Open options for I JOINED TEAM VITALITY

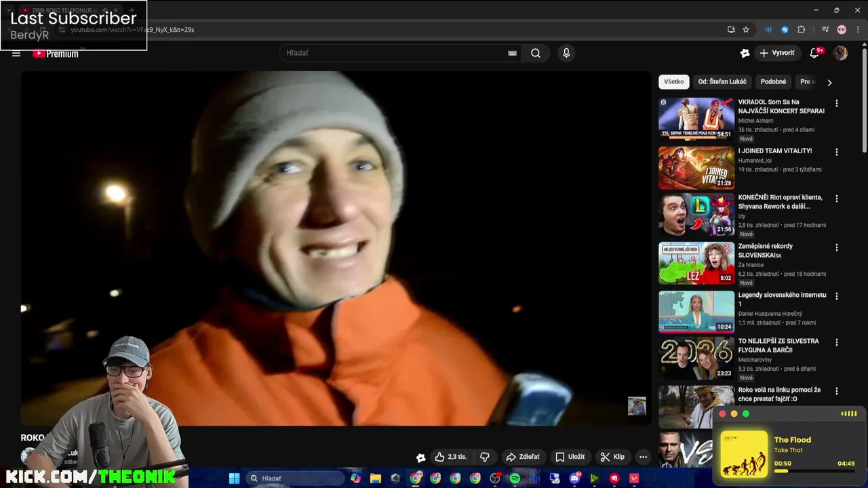[x=836, y=152]
